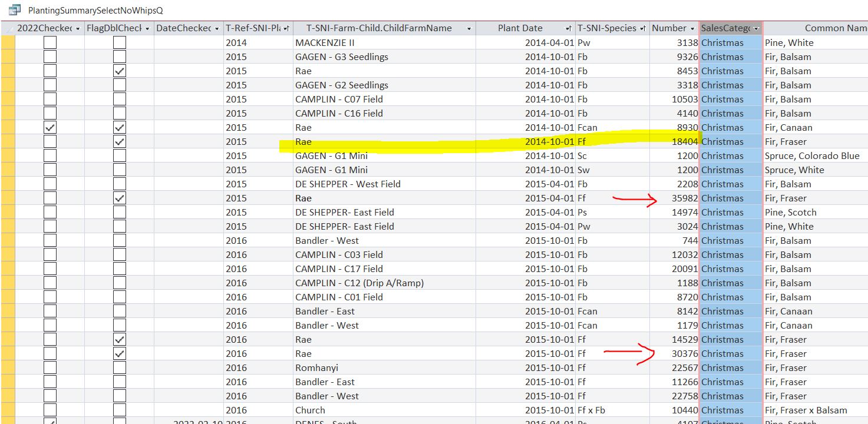Select row selector beside Romhanyi record
Viewport: 868px width, 424px height.
pos(8,367)
